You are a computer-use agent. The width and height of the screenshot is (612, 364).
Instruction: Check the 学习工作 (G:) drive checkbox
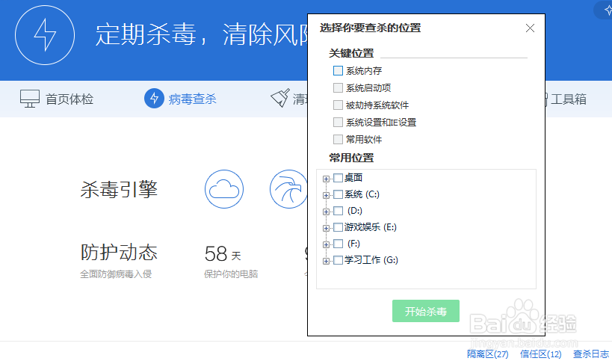[x=338, y=260]
